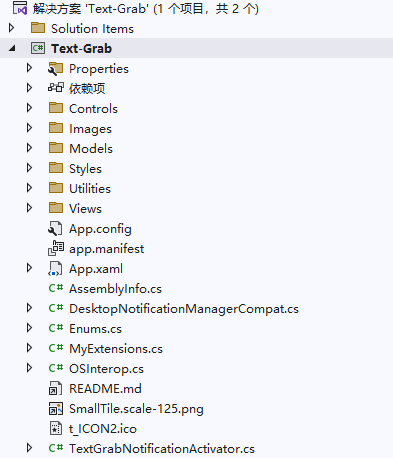Screen dimensions: 393x458
Task: Click the Models folder icon
Action: (55, 148)
